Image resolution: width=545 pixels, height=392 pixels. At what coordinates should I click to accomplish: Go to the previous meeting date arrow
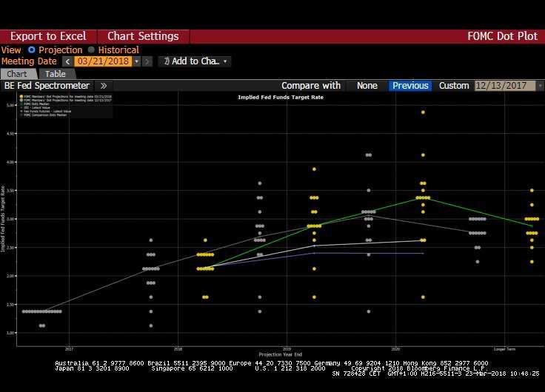pos(68,61)
